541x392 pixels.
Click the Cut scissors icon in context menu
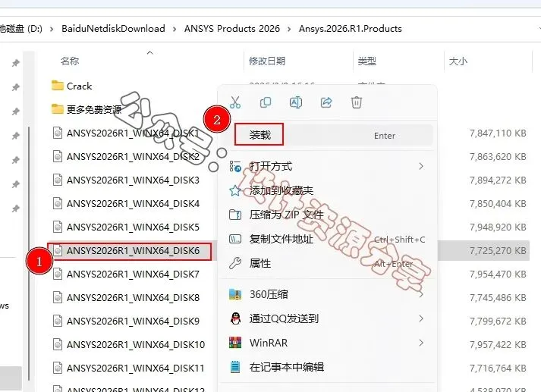click(235, 102)
